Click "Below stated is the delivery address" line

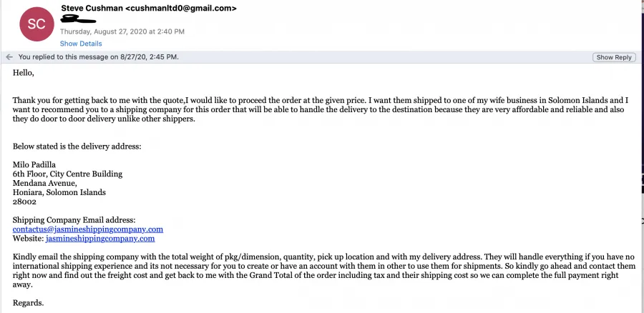77,146
